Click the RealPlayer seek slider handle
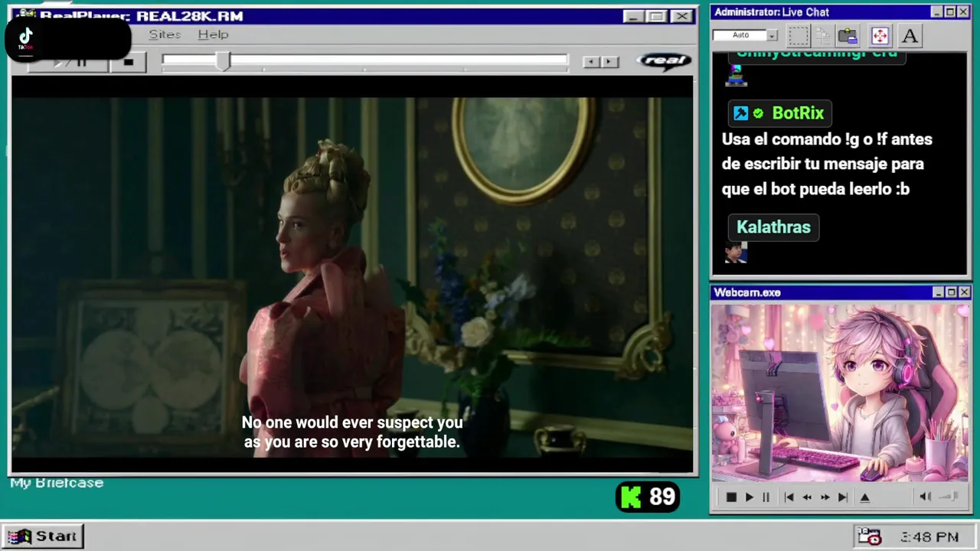 click(222, 62)
